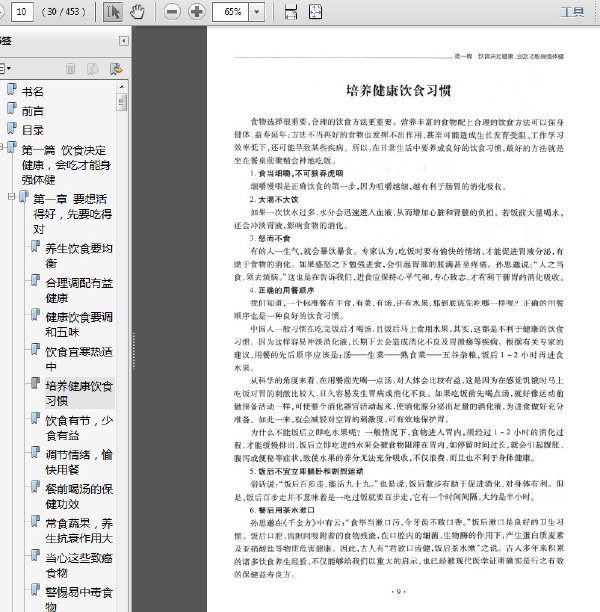This screenshot has height=612, width=600.
Task: Click bookmarks scrollbar up arrow
Action: click(x=122, y=87)
